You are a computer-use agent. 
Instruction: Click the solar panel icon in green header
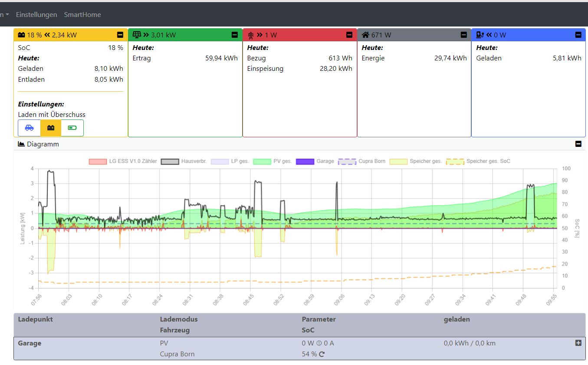click(137, 35)
